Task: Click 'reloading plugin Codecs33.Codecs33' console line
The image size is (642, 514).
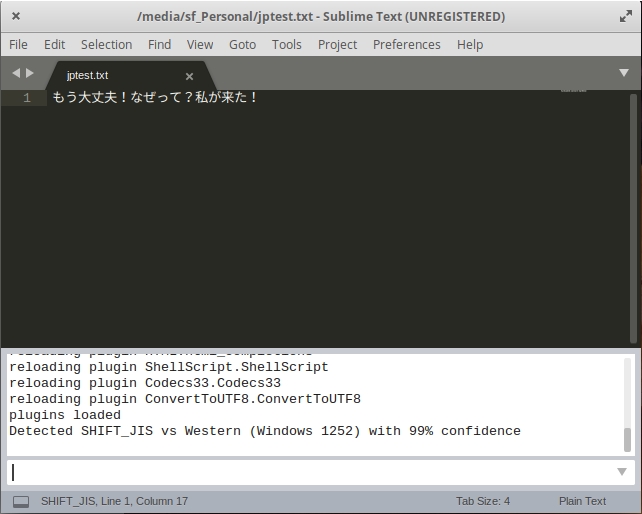Action: pos(145,383)
